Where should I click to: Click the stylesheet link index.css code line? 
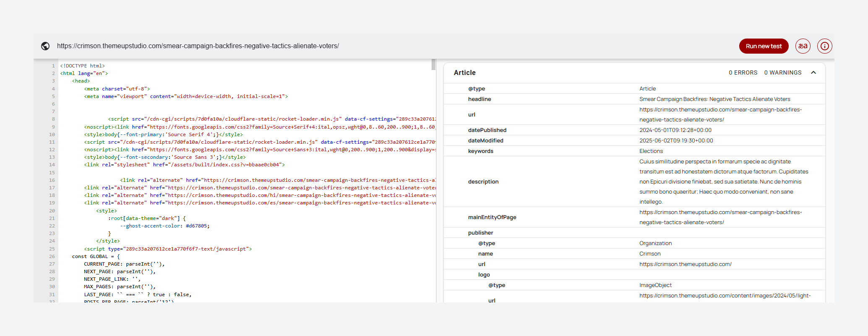[184, 165]
